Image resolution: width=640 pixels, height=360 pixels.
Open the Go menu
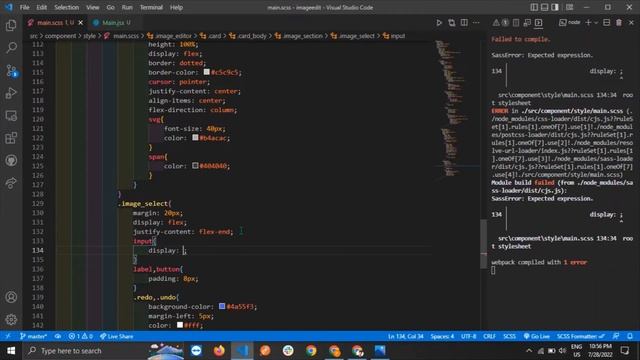(111, 7)
